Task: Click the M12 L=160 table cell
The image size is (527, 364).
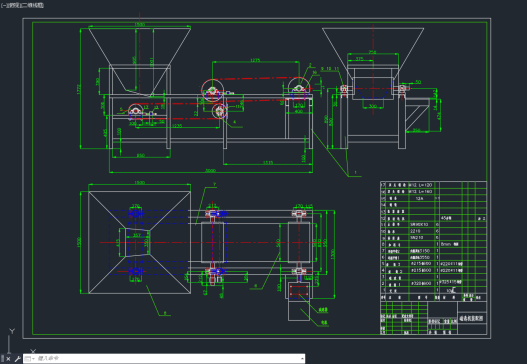Action: tap(420, 192)
